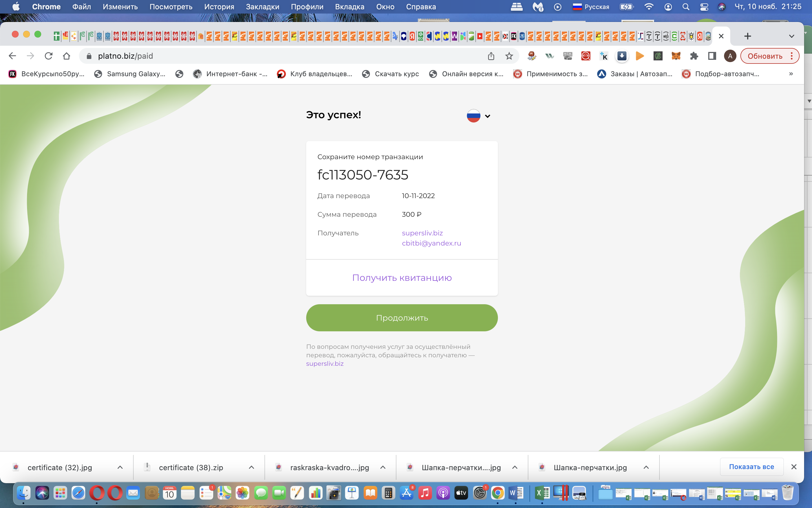Toggle the Chrome side panel

tap(712, 56)
